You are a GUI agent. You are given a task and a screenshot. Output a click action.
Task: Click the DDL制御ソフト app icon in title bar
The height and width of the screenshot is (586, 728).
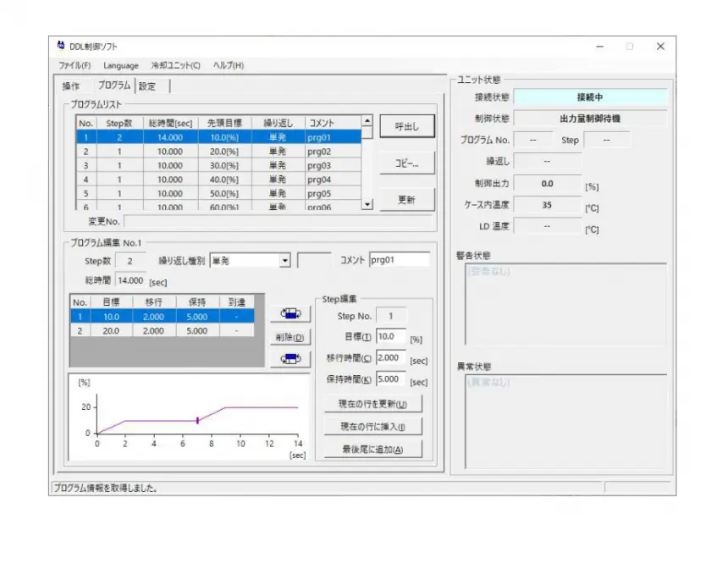pyautogui.click(x=61, y=47)
